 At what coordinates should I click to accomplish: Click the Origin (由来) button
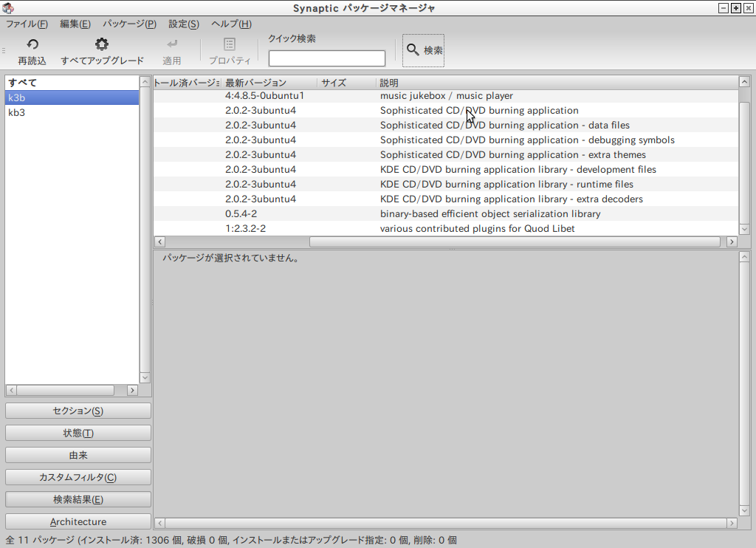tap(78, 456)
